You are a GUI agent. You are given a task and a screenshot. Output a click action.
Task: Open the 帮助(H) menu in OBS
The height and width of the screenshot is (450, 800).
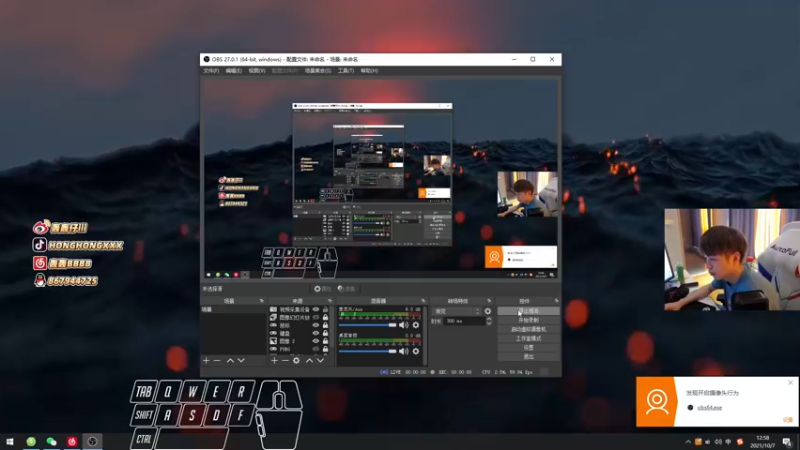click(369, 70)
